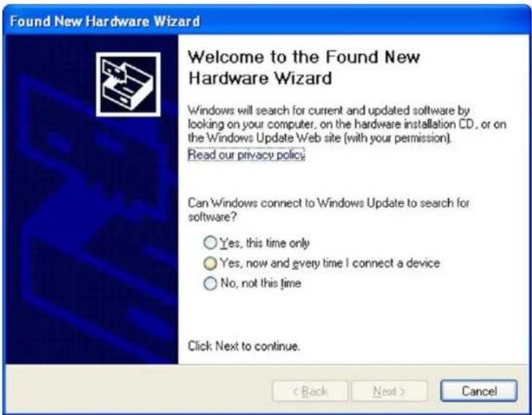532x415 pixels.
Task: Select the 'No, not this time' radio button
Action: click(210, 283)
